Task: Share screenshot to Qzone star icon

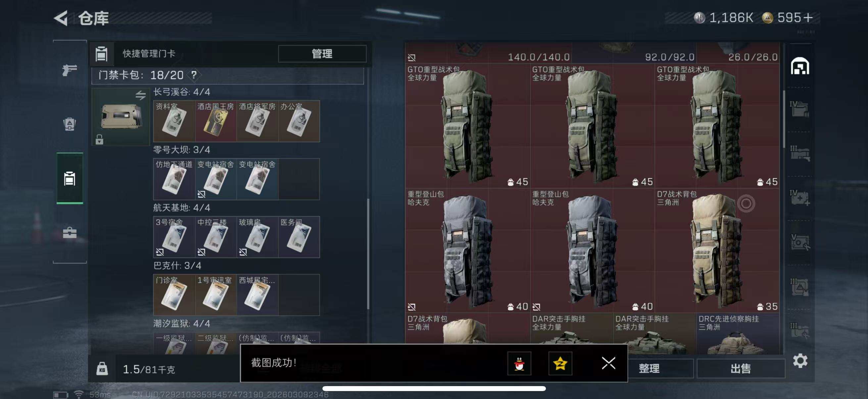Action: coord(560,363)
